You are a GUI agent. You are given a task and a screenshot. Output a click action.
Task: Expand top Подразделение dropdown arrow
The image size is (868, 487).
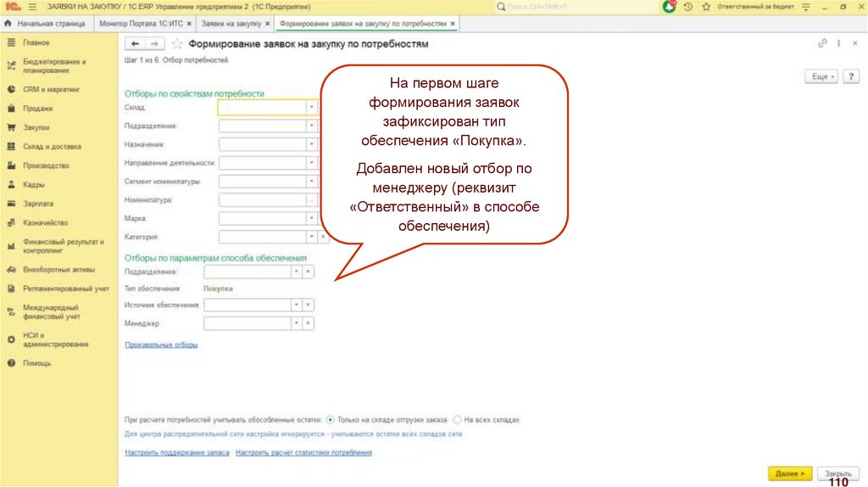coord(312,126)
